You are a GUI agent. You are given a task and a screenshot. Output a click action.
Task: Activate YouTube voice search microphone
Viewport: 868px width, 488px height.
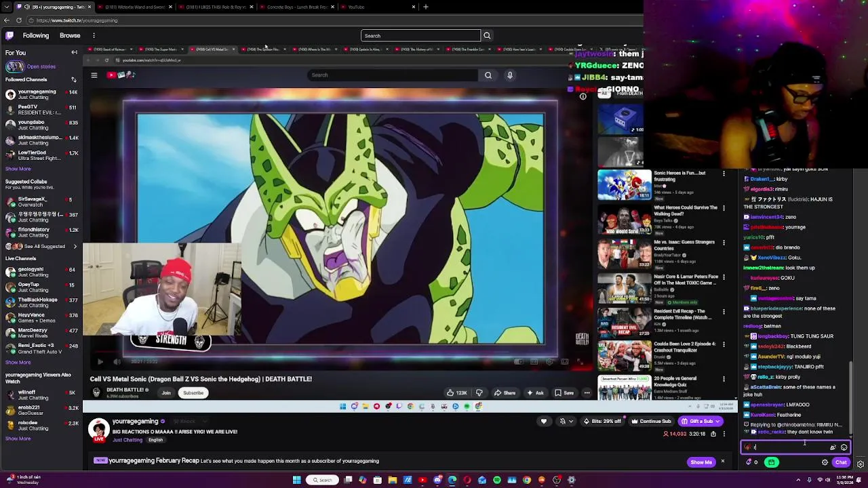pyautogui.click(x=510, y=75)
